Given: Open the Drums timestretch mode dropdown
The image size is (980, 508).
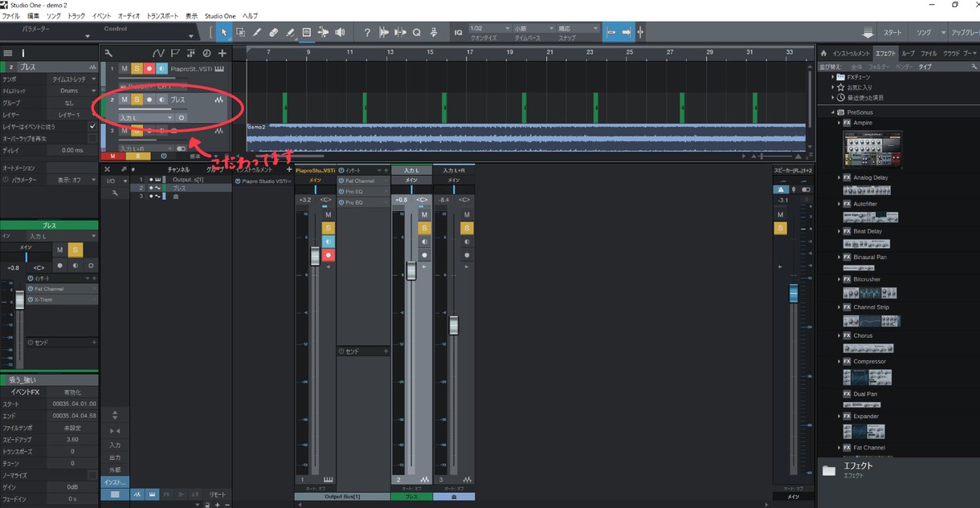Looking at the screenshot, I should tap(71, 91).
